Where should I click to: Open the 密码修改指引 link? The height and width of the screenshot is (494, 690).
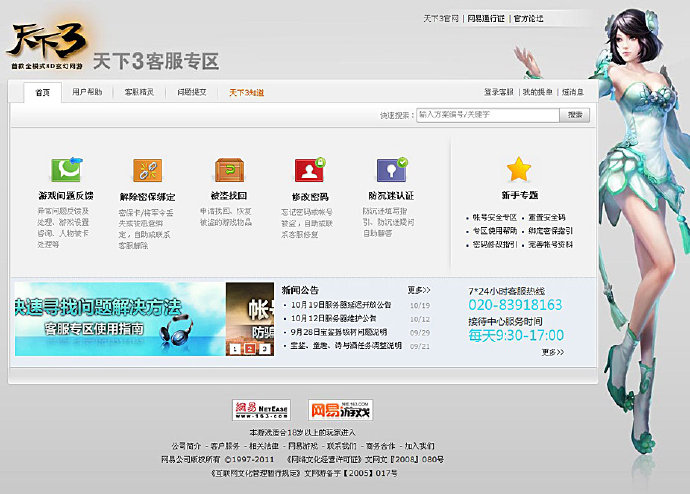point(495,244)
